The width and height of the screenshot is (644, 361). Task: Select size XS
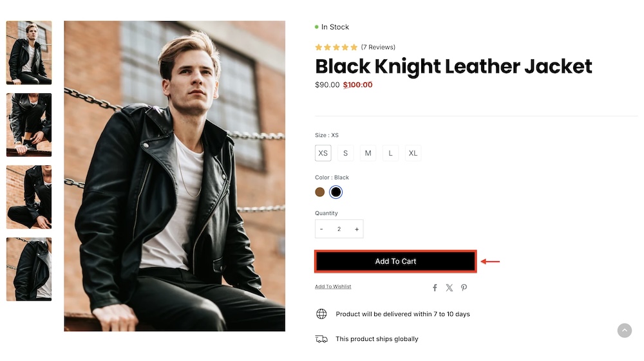pyautogui.click(x=323, y=153)
